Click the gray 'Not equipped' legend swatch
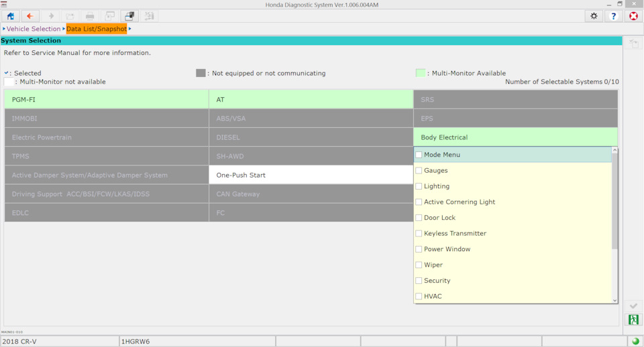 pos(201,73)
